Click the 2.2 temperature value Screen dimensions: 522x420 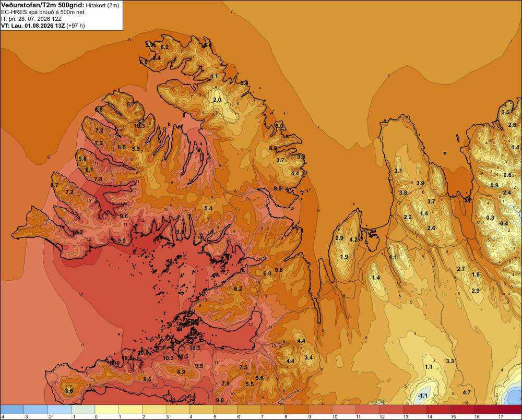point(408,217)
